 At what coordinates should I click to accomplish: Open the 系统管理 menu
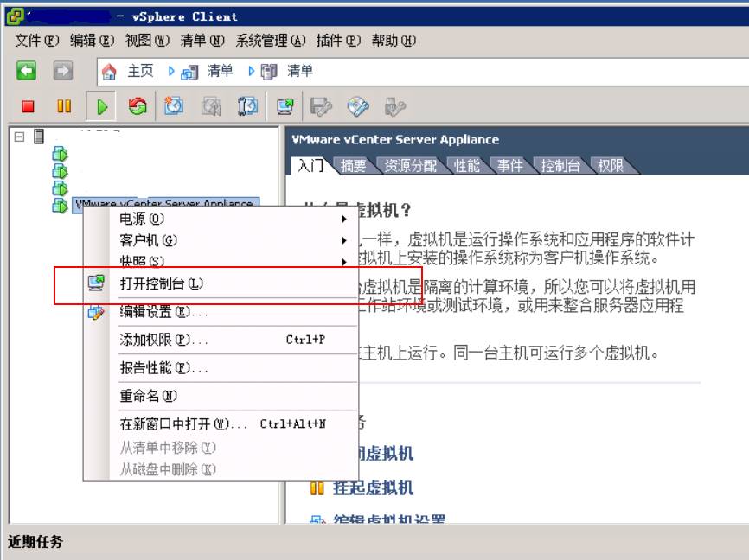pyautogui.click(x=271, y=40)
